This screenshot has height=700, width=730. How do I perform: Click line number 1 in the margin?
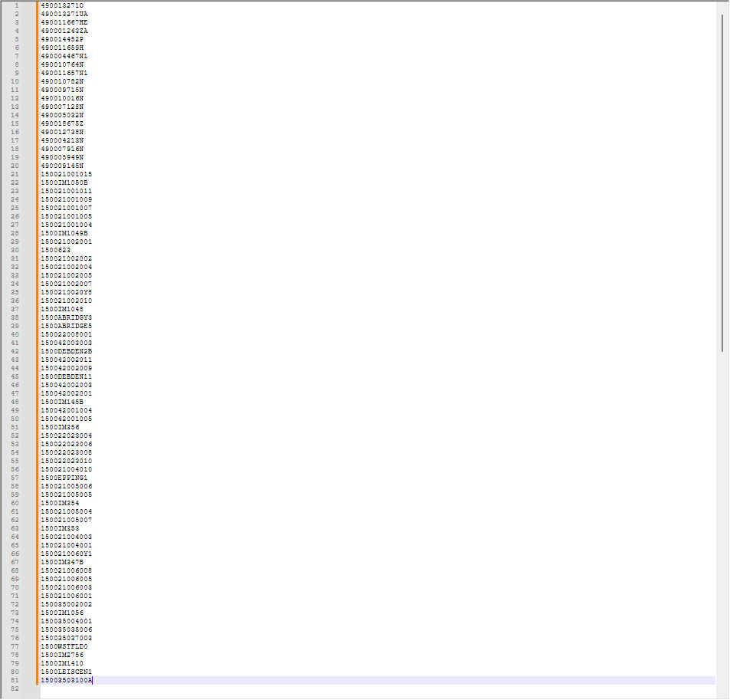17,5
